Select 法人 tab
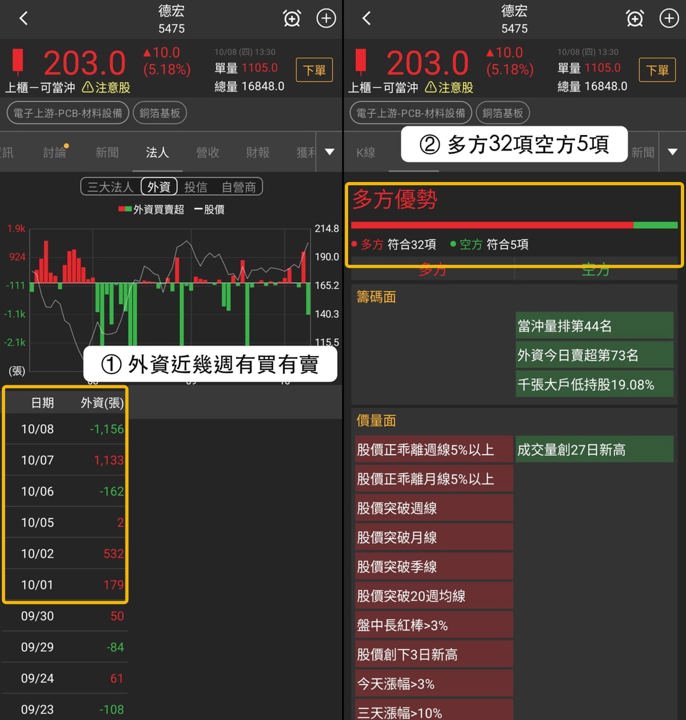Image resolution: width=686 pixels, height=720 pixels. tap(157, 152)
